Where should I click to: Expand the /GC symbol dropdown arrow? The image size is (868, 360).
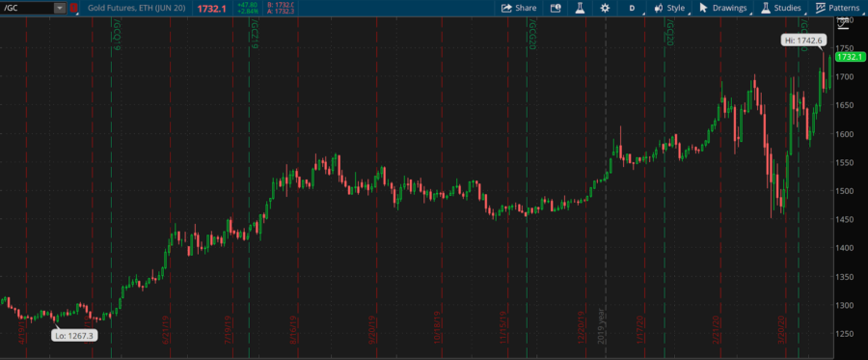[x=59, y=8]
